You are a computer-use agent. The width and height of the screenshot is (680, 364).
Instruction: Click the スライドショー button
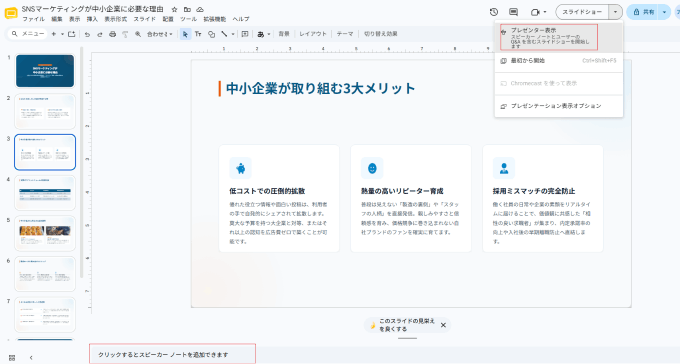point(582,12)
